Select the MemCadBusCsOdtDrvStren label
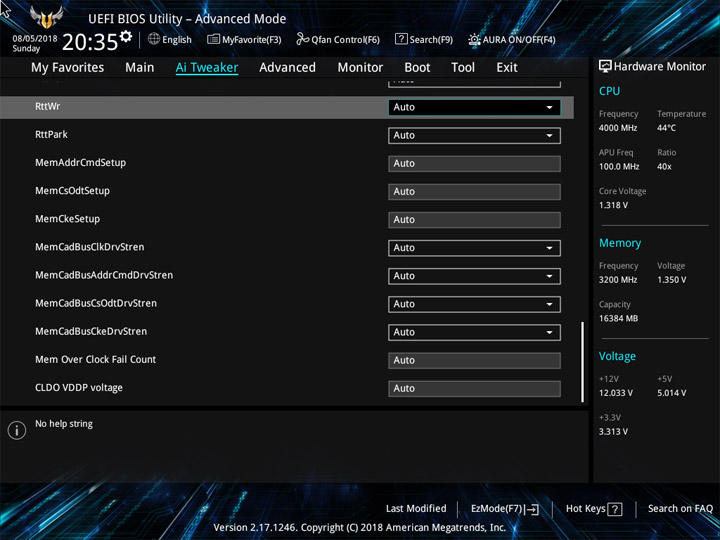Viewport: 720px width, 540px height. point(96,303)
